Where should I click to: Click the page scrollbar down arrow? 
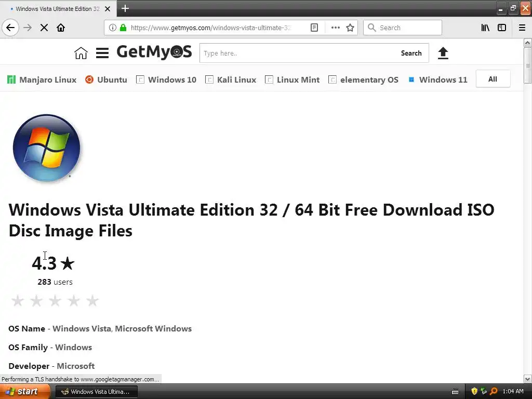point(528,379)
